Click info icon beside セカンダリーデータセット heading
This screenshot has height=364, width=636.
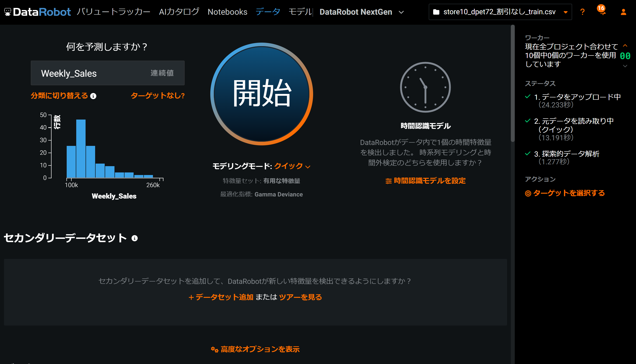135,238
